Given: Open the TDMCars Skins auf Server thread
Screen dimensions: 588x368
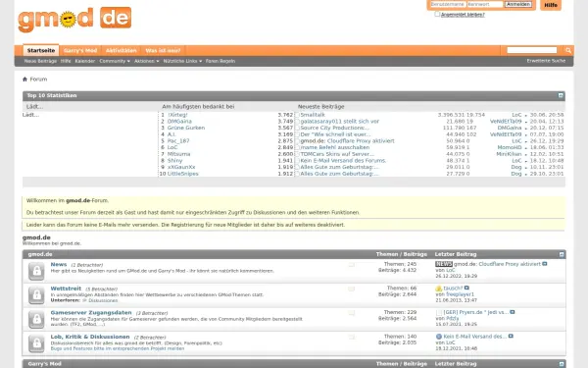Looking at the screenshot, I should 337,154.
